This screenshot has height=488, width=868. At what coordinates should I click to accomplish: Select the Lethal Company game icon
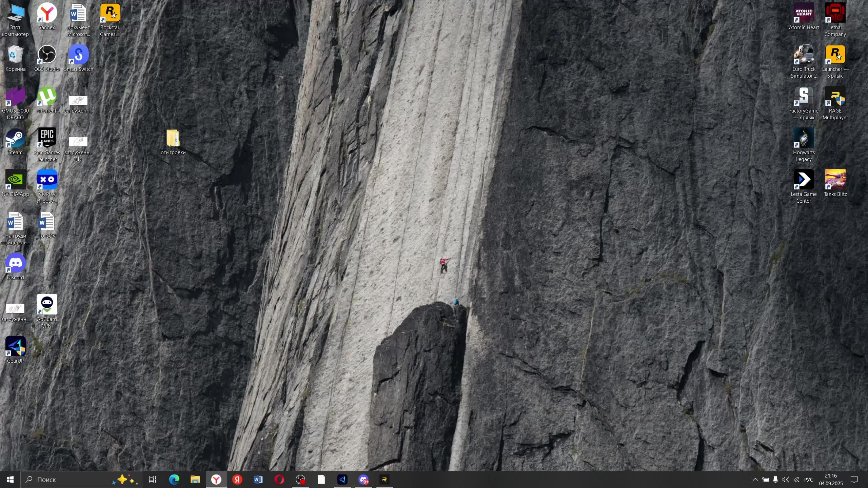(835, 13)
